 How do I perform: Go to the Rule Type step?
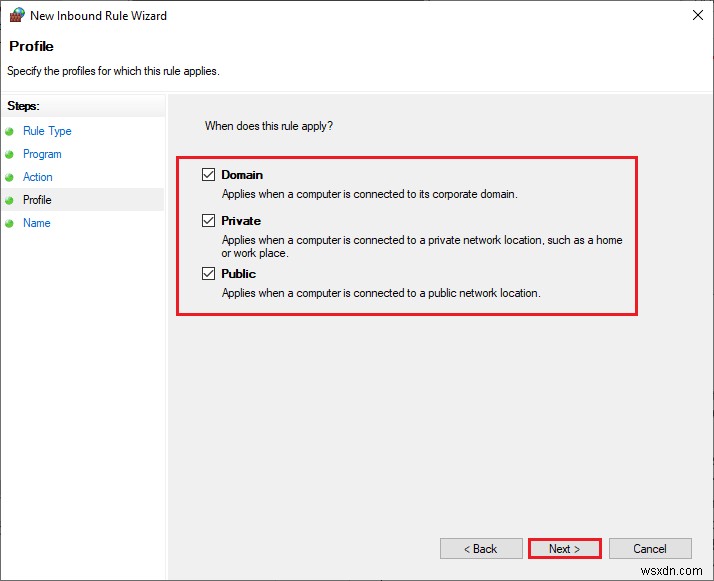pyautogui.click(x=47, y=131)
